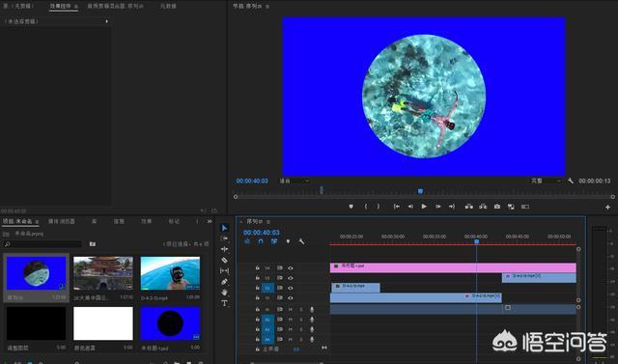
Task: Click the program monitor scrubber playhead
Action: 421,191
